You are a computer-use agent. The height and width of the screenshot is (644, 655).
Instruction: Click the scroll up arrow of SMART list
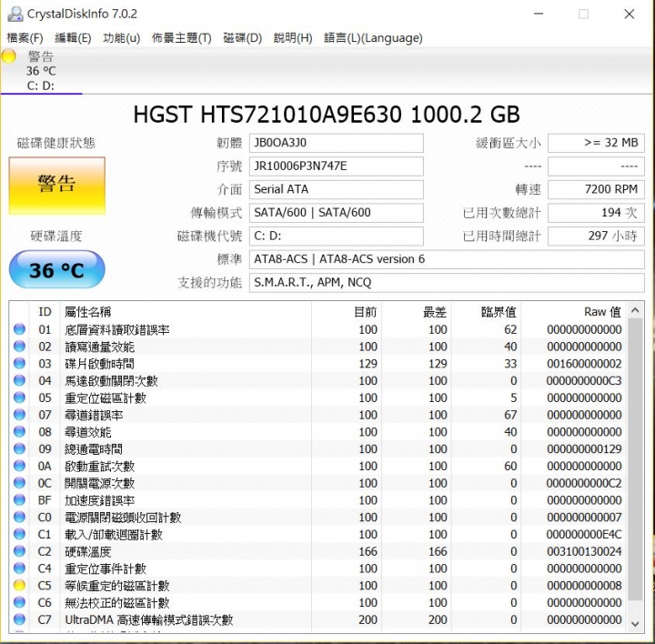click(x=635, y=311)
